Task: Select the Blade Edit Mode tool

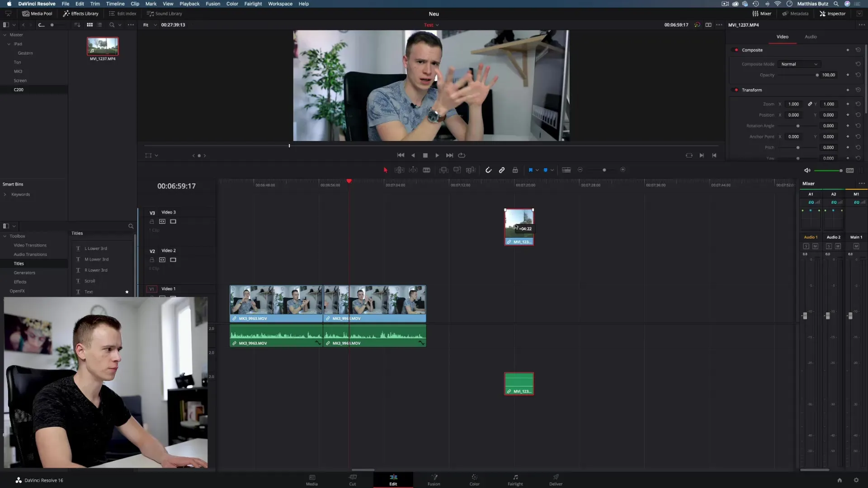Action: 426,170
